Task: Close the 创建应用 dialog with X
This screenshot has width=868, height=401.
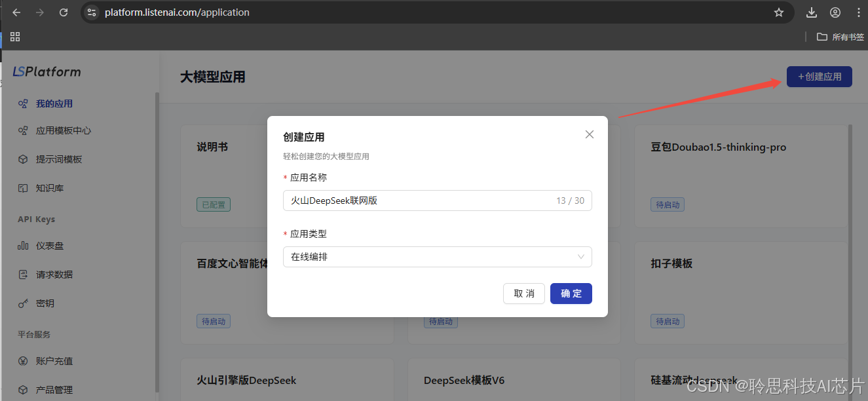Action: click(x=590, y=134)
